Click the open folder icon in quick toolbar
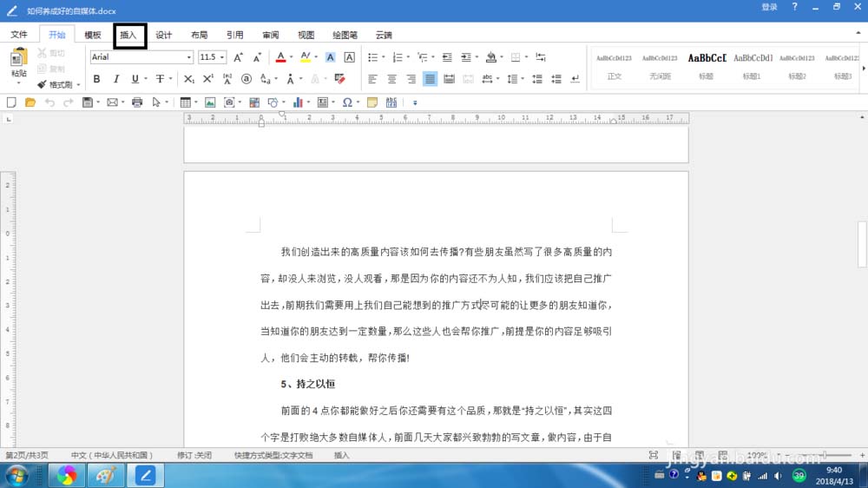Image resolution: width=868 pixels, height=488 pixels. coord(30,102)
